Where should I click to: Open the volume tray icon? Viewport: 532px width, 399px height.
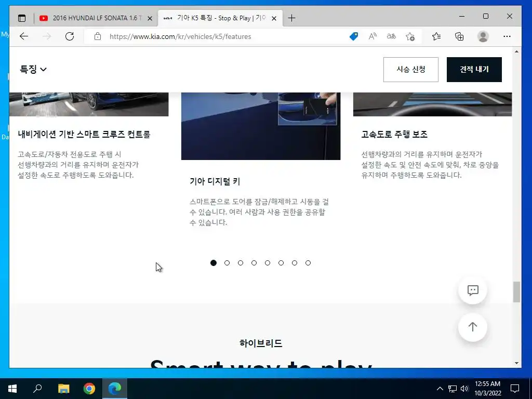click(x=464, y=389)
